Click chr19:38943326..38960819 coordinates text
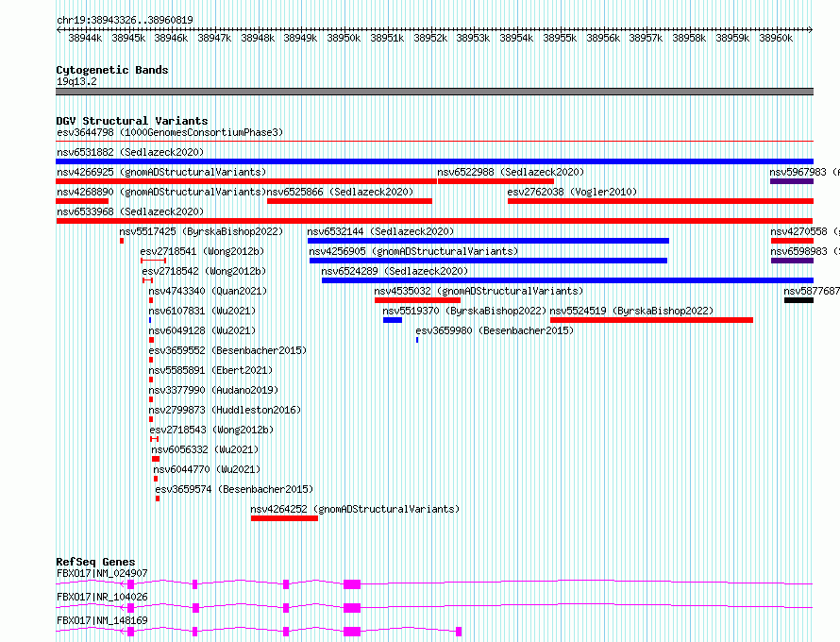 coord(125,20)
